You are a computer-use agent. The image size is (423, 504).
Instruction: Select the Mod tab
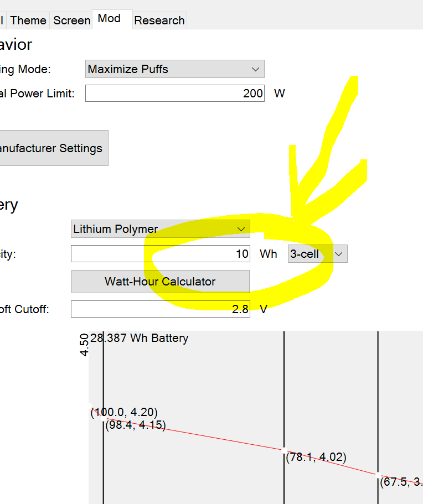coord(110,18)
